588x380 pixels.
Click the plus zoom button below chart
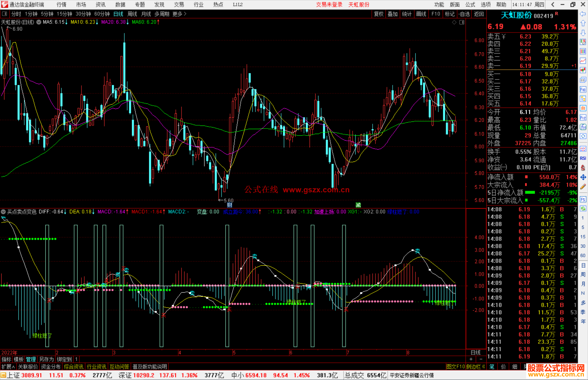(471, 359)
